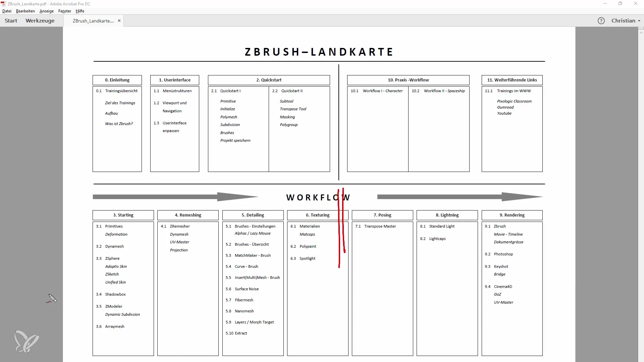Click the Help icon in top-right corner
This screenshot has width=644, height=362.
tap(601, 20)
